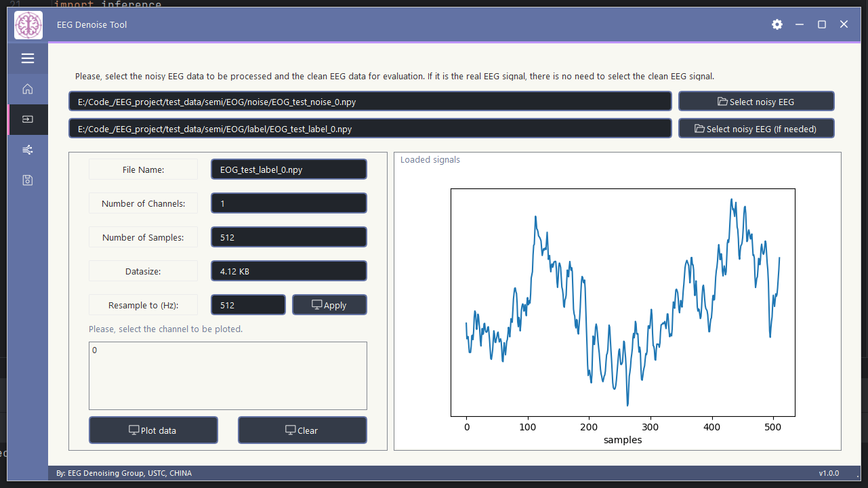The height and width of the screenshot is (488, 868).
Task: Click the brain logo in title bar
Action: (x=28, y=25)
